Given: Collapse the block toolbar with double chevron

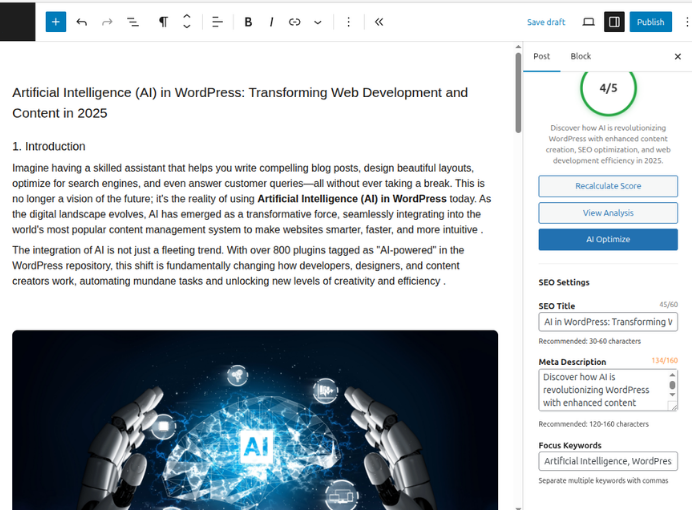Looking at the screenshot, I should coord(379,22).
